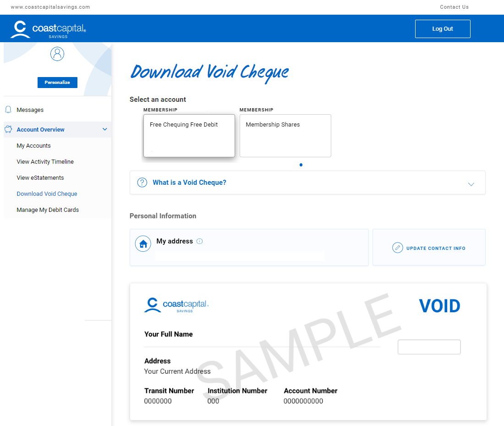504x426 pixels.
Task: Open Manage My Debit Cards
Action: point(48,210)
